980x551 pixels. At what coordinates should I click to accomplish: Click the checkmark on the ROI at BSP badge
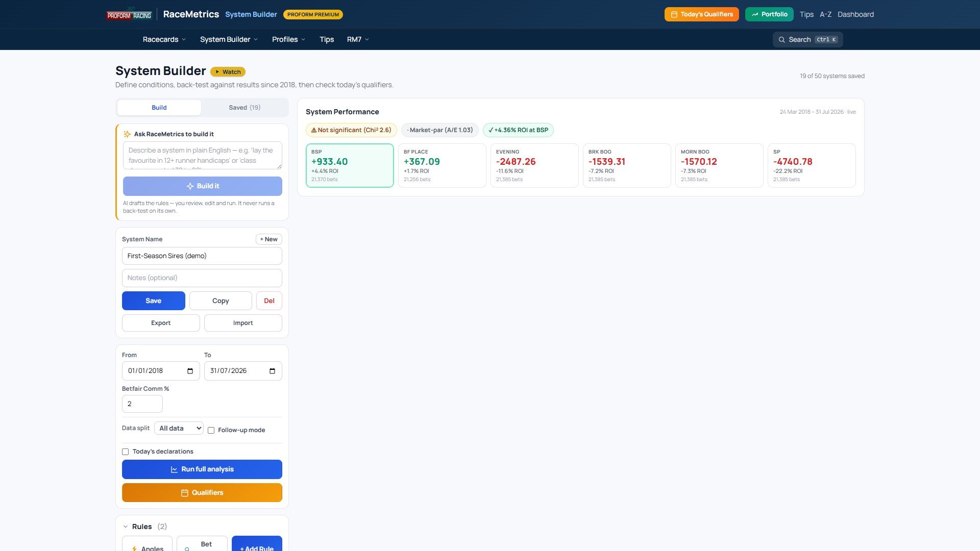tap(491, 130)
